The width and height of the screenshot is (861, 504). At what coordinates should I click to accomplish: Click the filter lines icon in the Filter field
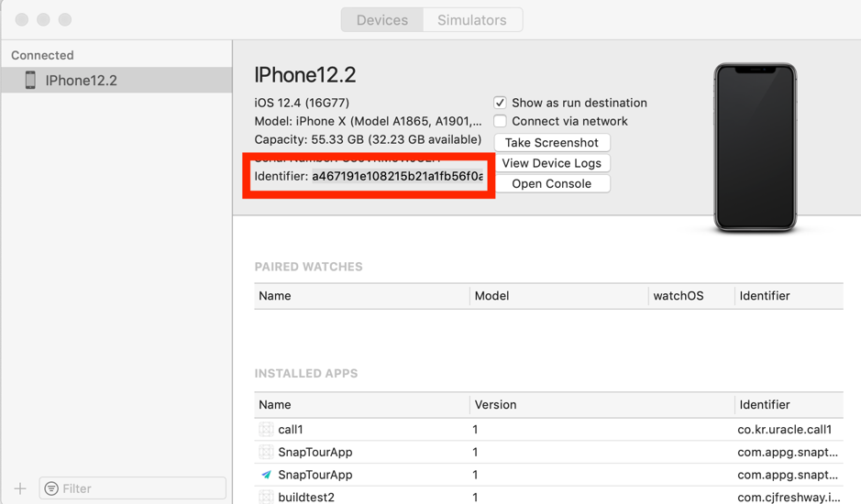(51, 488)
